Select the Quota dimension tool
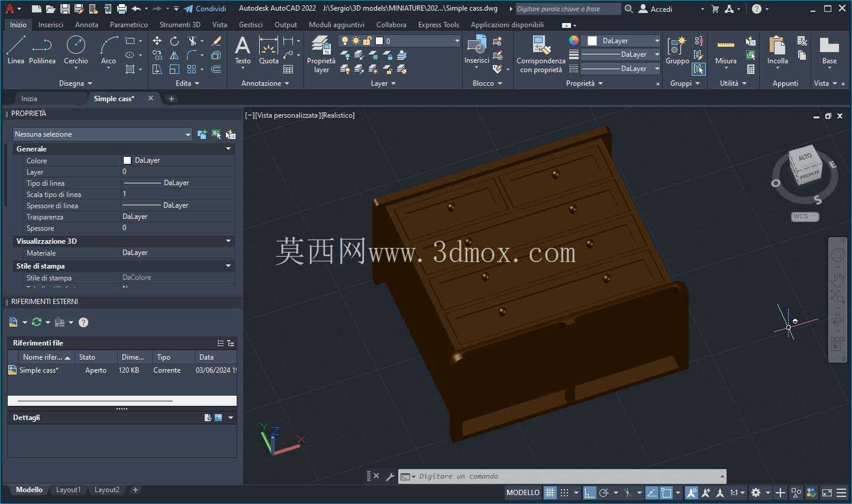 [269, 50]
